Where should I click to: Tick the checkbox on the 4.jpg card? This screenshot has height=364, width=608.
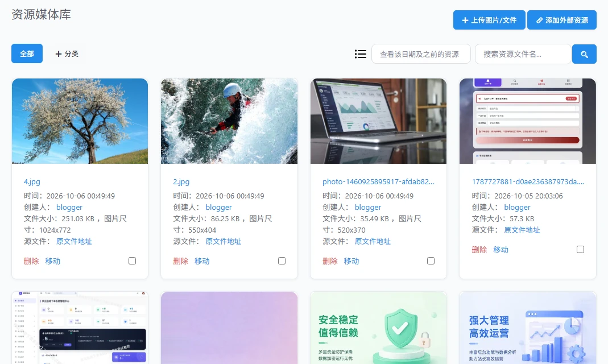132,261
